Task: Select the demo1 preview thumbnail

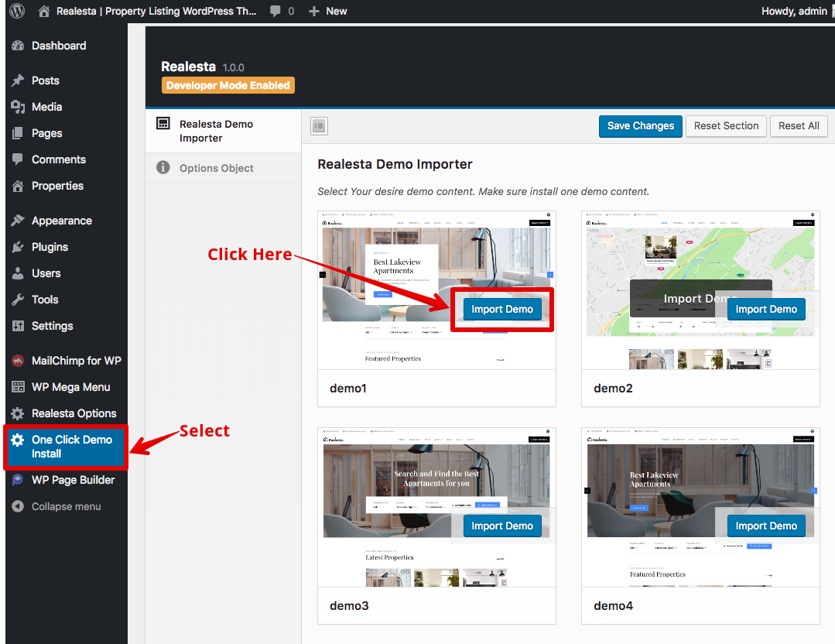Action: click(436, 290)
